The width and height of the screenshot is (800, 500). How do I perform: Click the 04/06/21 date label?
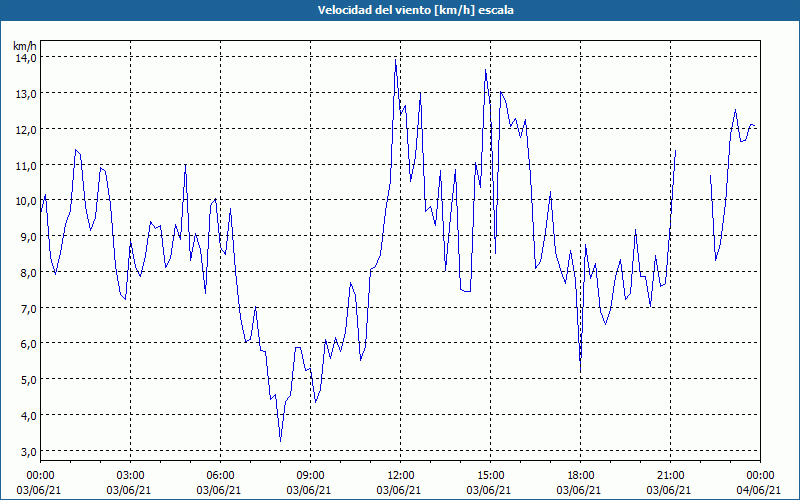[759, 490]
